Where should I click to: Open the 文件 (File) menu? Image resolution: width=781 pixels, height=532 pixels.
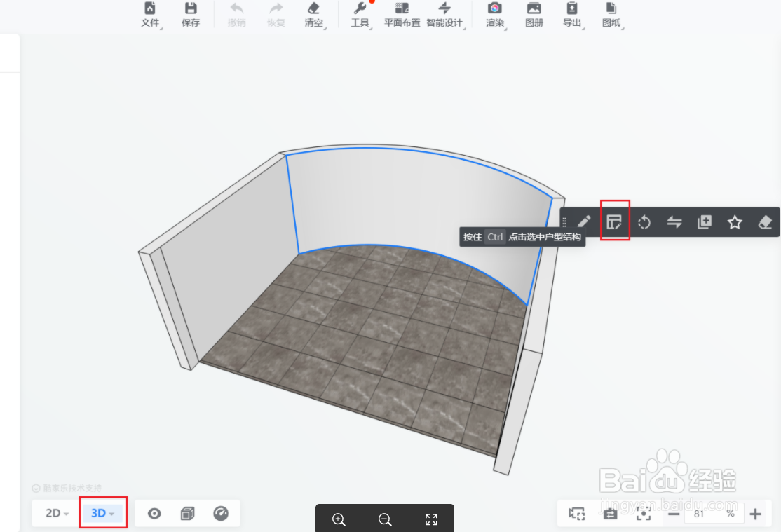(x=150, y=15)
